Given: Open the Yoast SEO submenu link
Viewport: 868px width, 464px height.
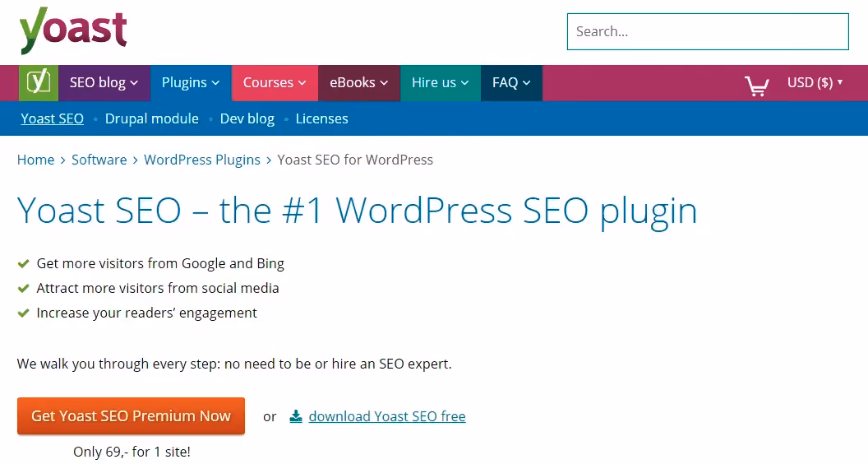Looking at the screenshot, I should [52, 118].
